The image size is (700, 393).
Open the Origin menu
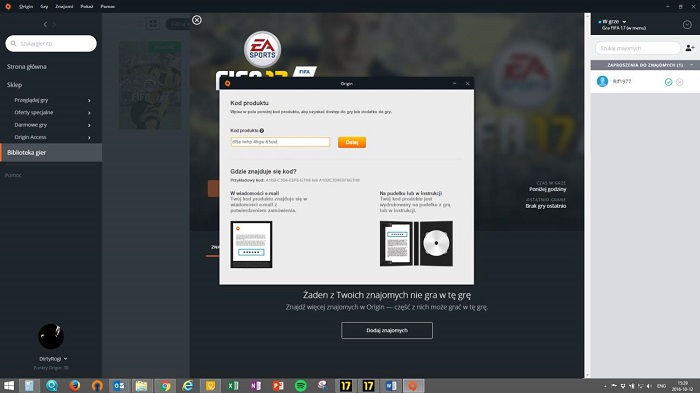[x=26, y=6]
